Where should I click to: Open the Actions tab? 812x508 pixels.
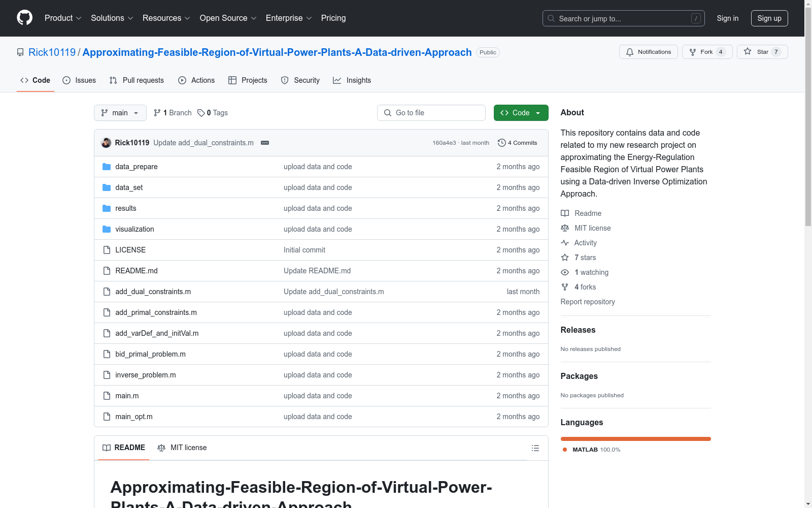(x=196, y=80)
